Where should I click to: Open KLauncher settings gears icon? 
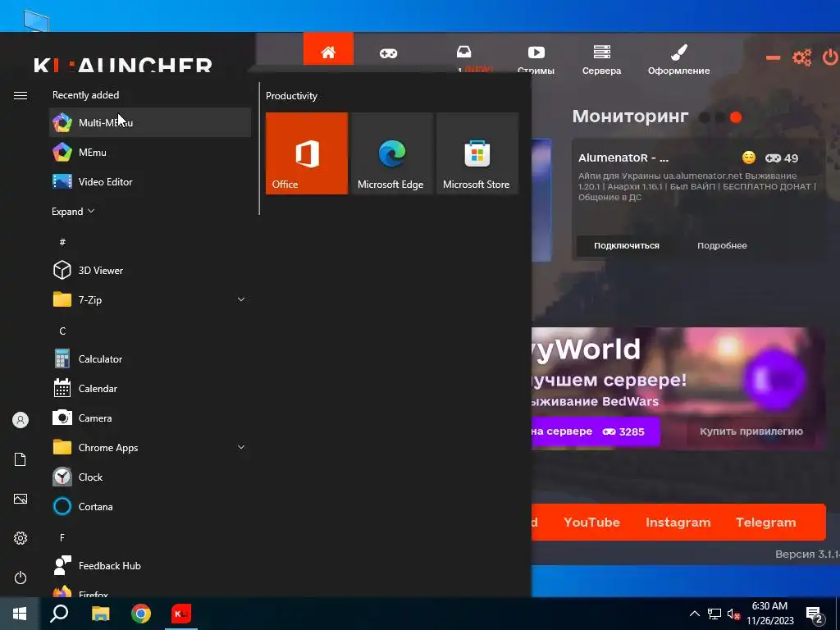(x=802, y=57)
